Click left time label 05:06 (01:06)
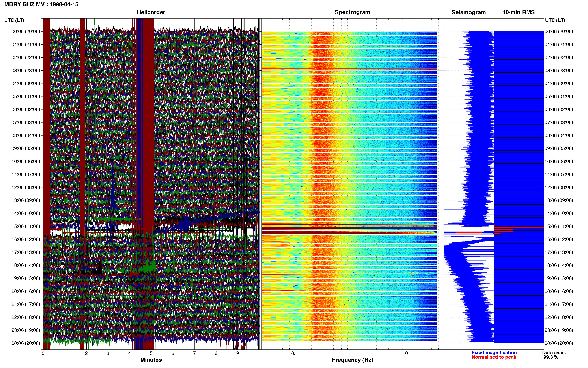 [x=26, y=96]
